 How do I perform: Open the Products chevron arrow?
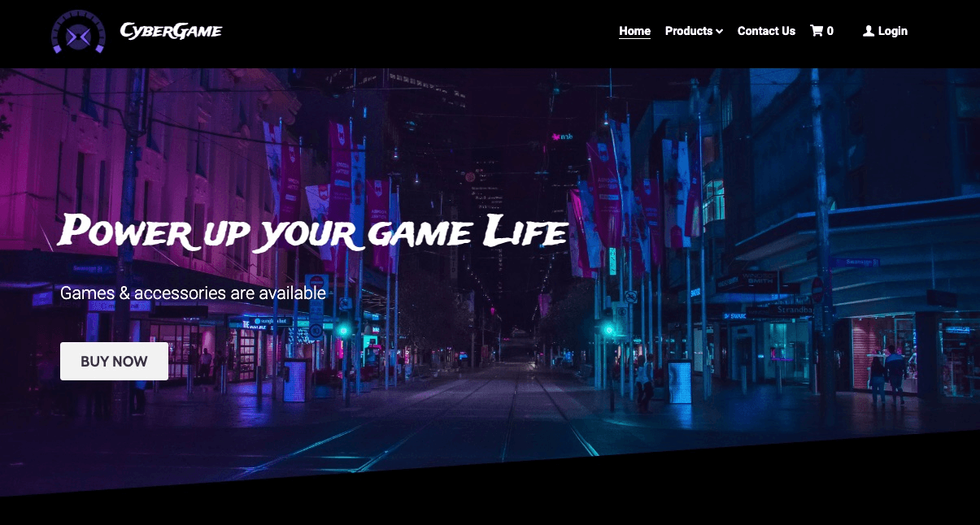click(721, 32)
